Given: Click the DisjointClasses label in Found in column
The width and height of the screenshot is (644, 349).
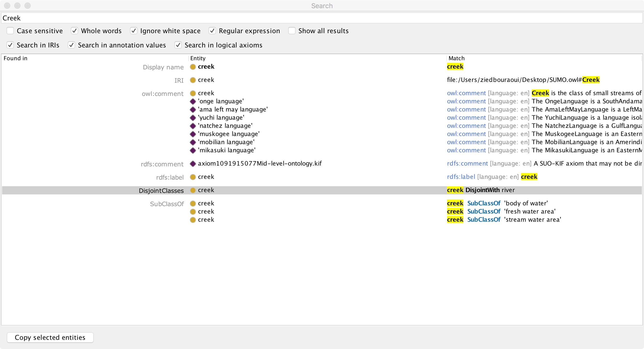Looking at the screenshot, I should pos(161,191).
